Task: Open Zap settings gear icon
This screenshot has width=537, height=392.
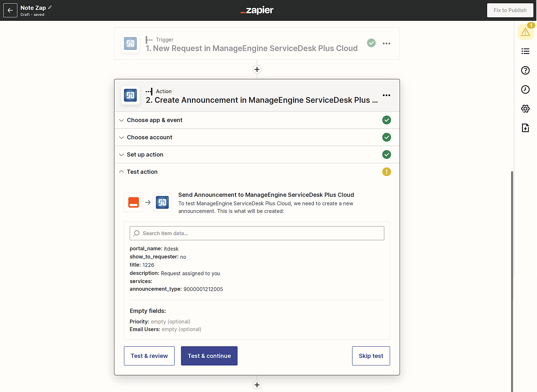Action: pos(525,109)
